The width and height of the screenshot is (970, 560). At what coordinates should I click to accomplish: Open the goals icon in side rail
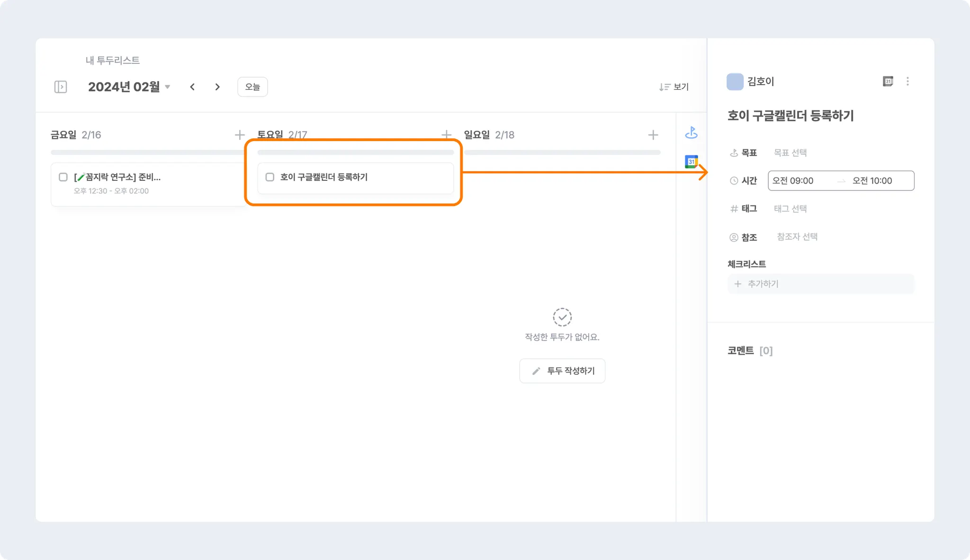691,133
